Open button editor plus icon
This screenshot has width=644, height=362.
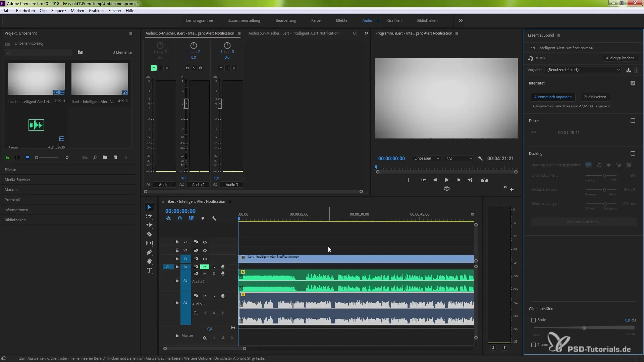coord(512,190)
